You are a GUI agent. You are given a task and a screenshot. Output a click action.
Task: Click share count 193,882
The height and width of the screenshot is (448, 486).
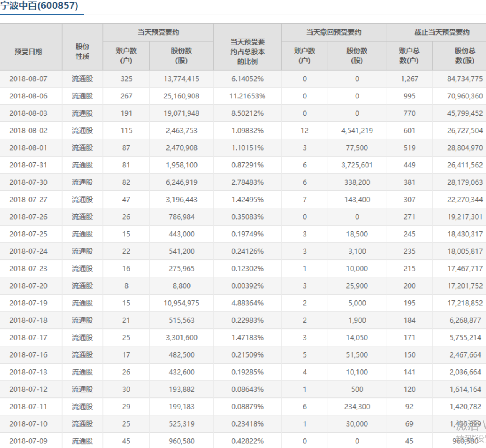181,389
